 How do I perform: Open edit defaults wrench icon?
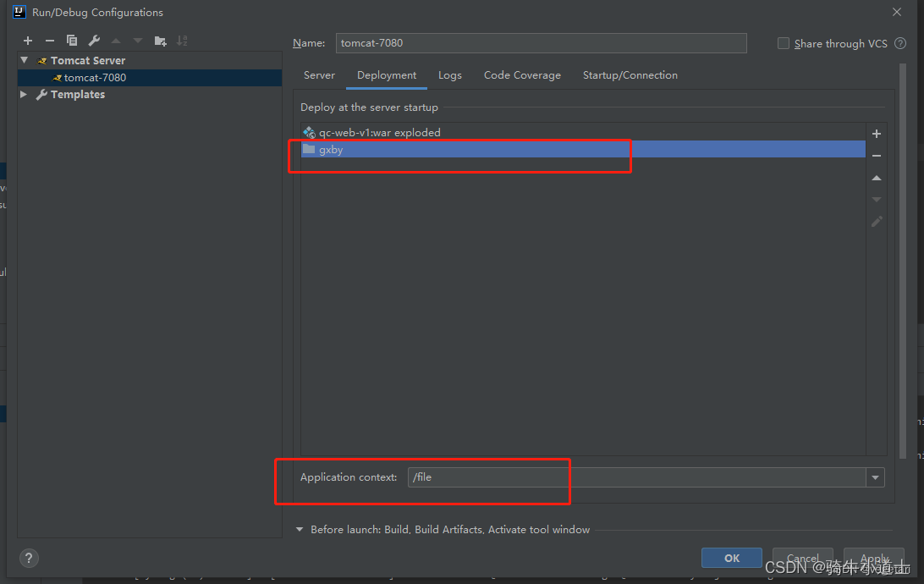pos(94,41)
